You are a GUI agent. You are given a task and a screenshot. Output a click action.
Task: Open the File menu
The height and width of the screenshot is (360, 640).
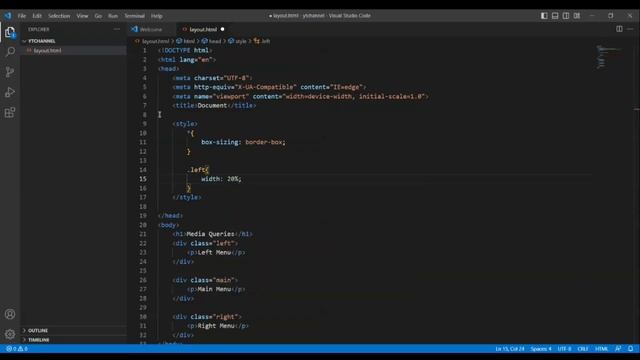pos(22,16)
